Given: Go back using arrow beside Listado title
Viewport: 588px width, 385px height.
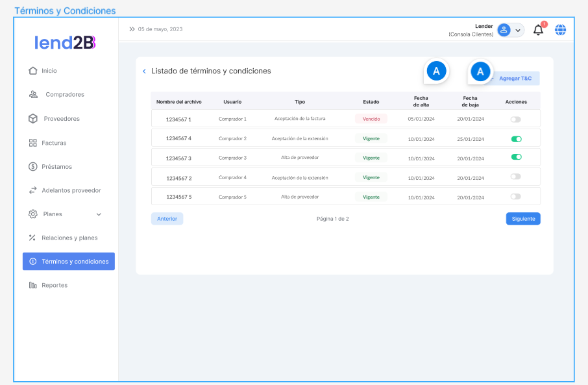Looking at the screenshot, I should coord(144,71).
